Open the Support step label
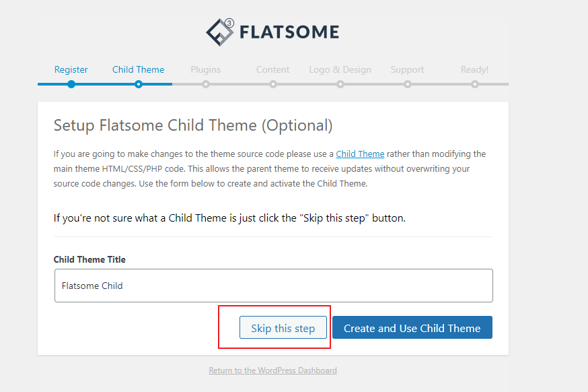 [407, 69]
